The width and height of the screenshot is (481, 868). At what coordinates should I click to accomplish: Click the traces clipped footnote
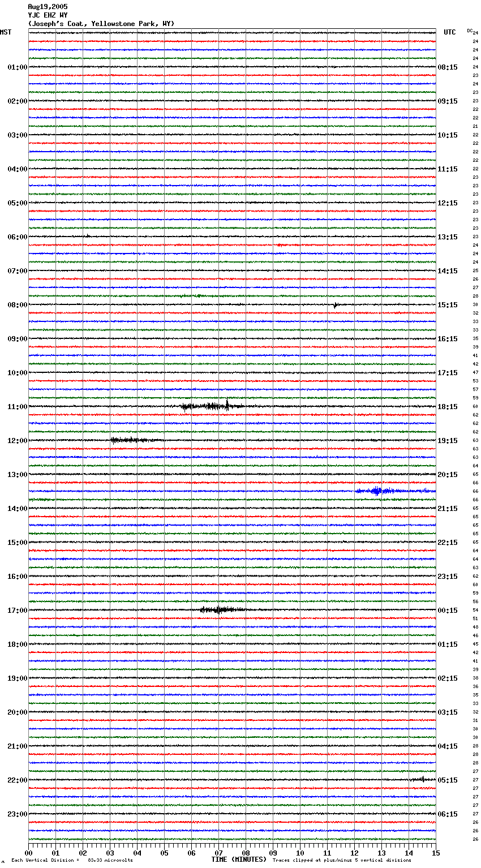click(342, 861)
